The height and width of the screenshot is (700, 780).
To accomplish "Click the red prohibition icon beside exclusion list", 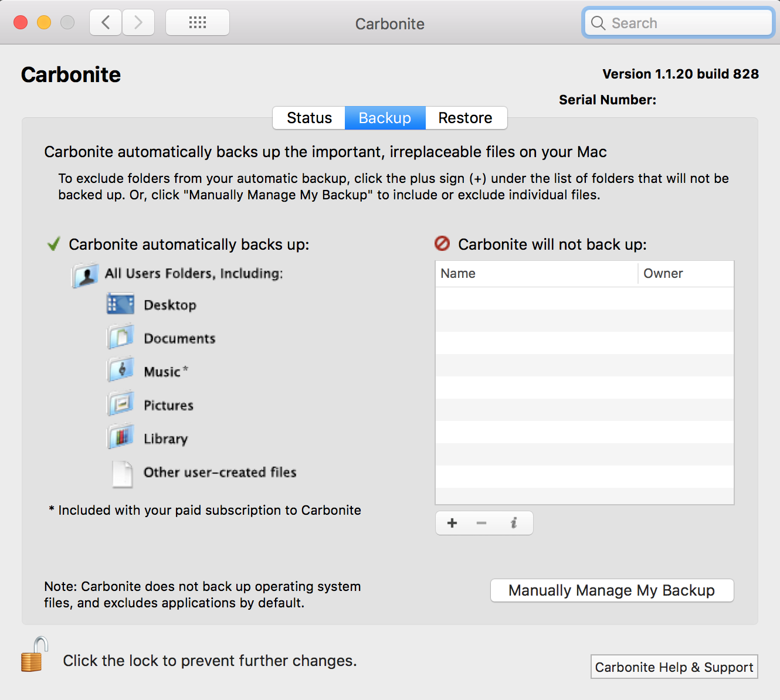I will [442, 243].
